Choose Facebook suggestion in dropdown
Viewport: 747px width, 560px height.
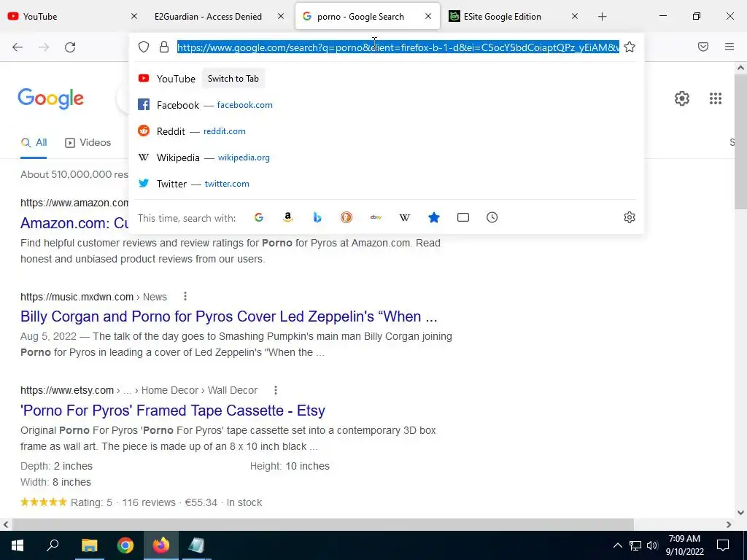click(386, 105)
